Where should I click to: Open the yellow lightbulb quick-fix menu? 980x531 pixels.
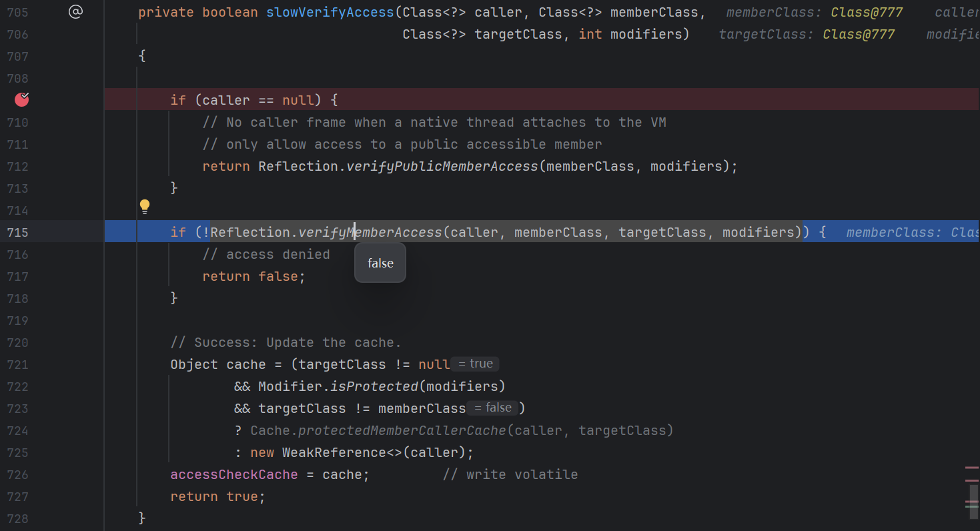145,207
